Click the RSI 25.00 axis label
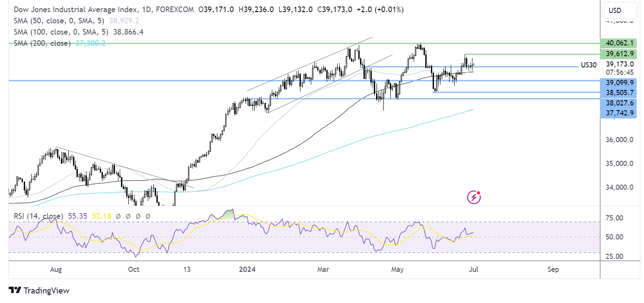644x303 pixels. [x=614, y=256]
